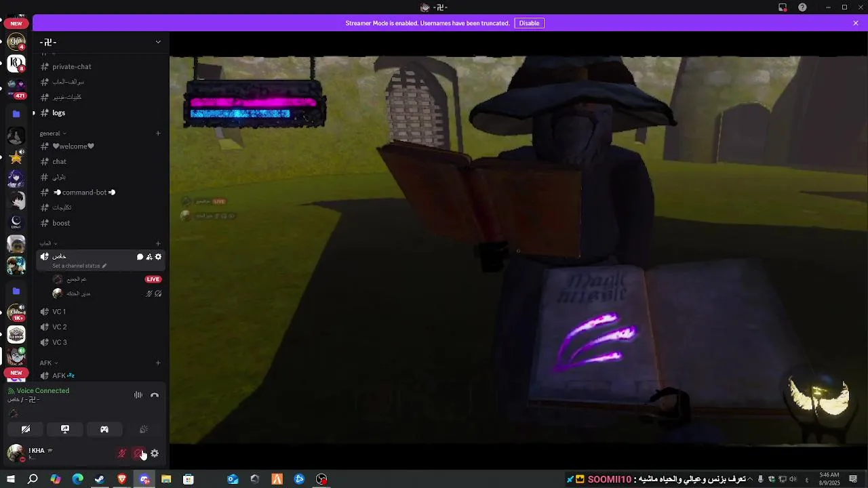Viewport: 868px width, 488px height.
Task: Open Outlook from the taskbar
Action: pyautogui.click(x=233, y=479)
